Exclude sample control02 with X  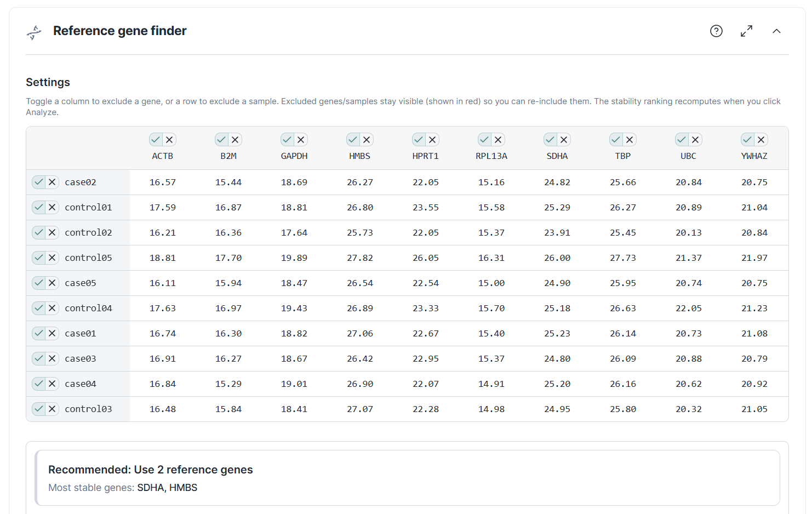tap(52, 232)
